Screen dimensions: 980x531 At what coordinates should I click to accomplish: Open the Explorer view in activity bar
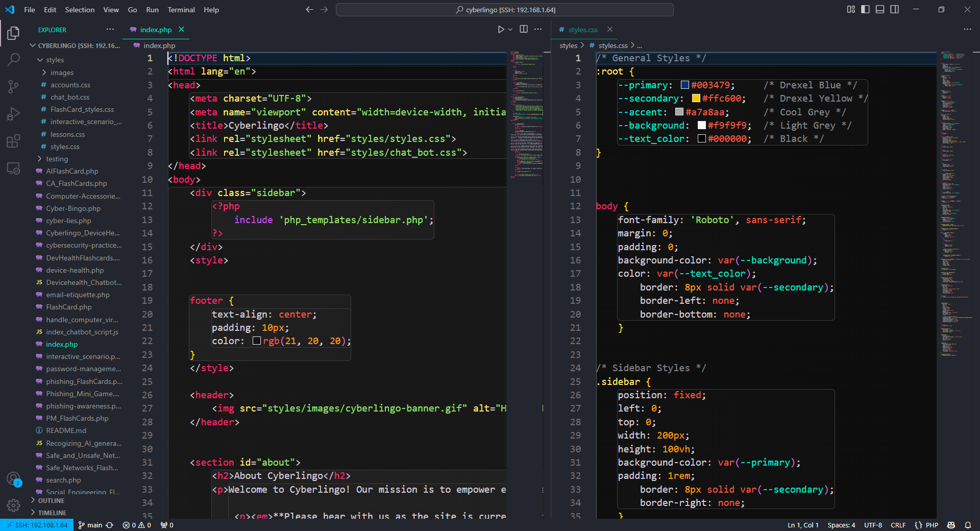tap(13, 34)
